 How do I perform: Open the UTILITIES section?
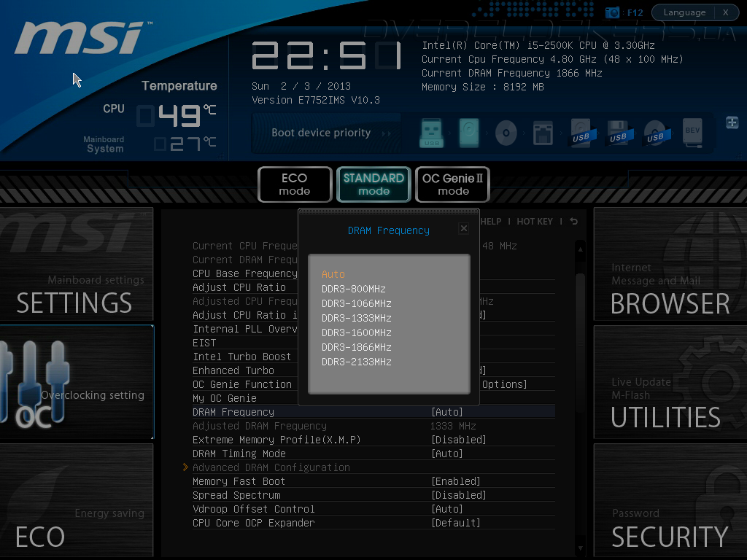click(x=670, y=382)
